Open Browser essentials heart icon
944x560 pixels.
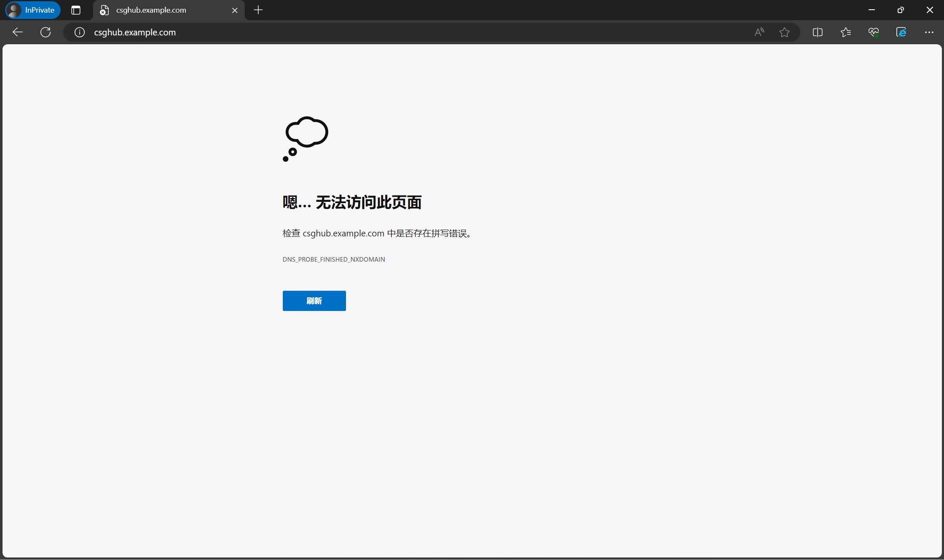[874, 32]
